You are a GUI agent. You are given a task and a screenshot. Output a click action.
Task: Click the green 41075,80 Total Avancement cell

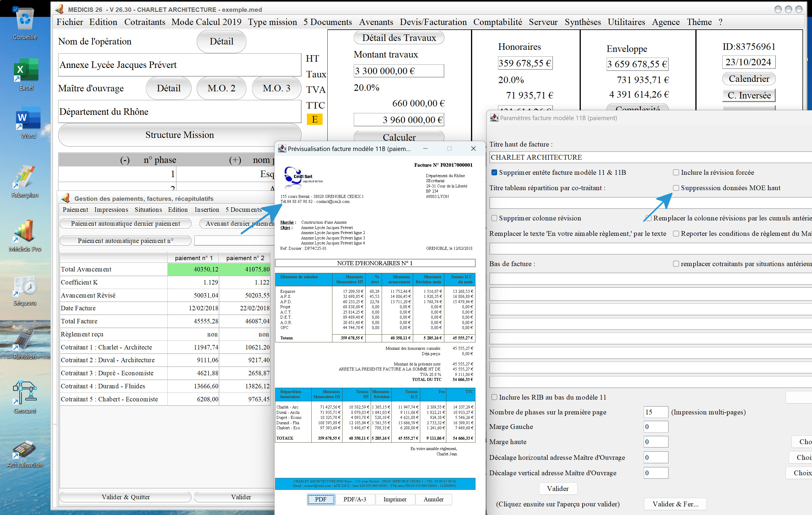point(245,269)
